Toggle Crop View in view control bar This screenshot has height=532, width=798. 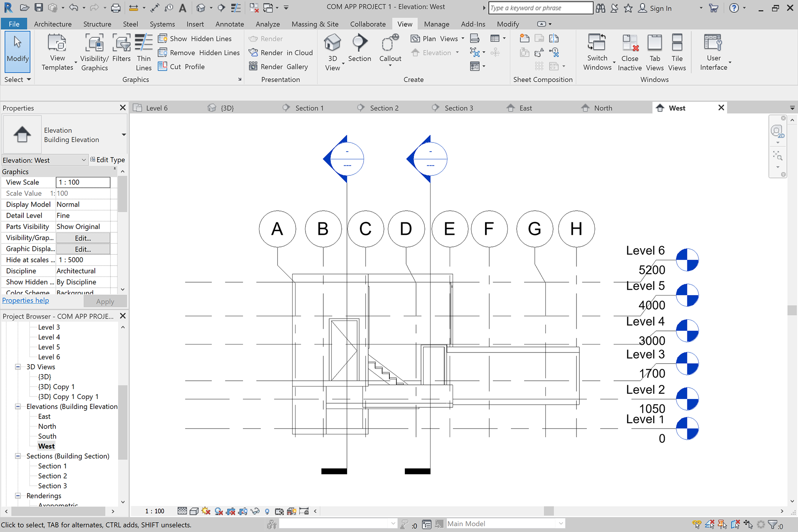click(x=231, y=511)
